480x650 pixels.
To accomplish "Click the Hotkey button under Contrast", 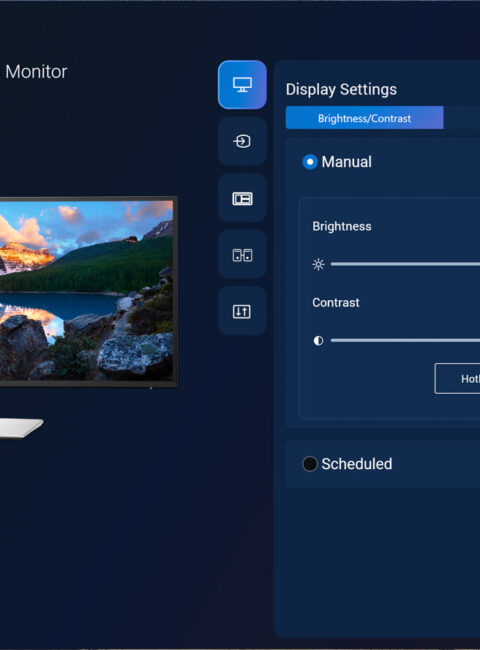I will (x=457, y=378).
